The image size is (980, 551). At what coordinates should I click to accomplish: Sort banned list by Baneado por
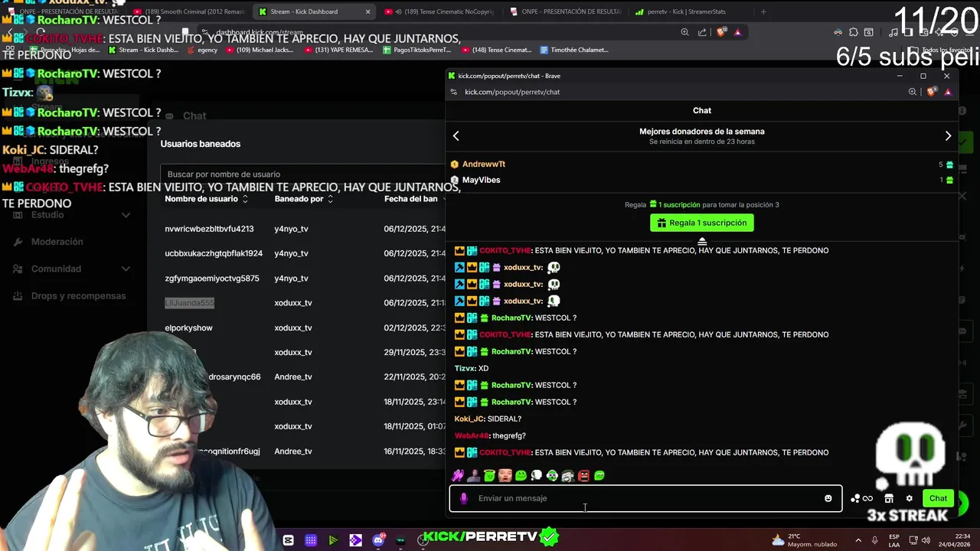304,199
